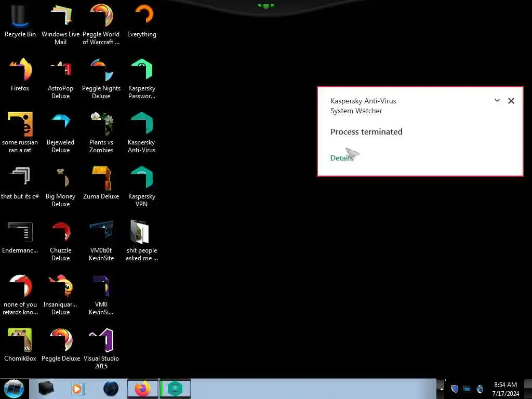Show hidden system tray icons arrow
532x399 pixels.
(x=442, y=389)
